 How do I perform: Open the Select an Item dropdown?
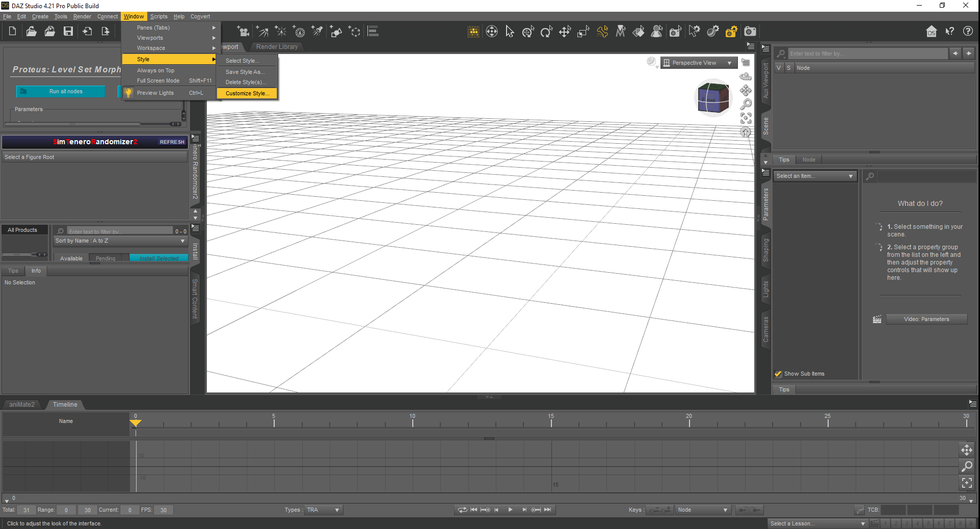click(x=814, y=176)
